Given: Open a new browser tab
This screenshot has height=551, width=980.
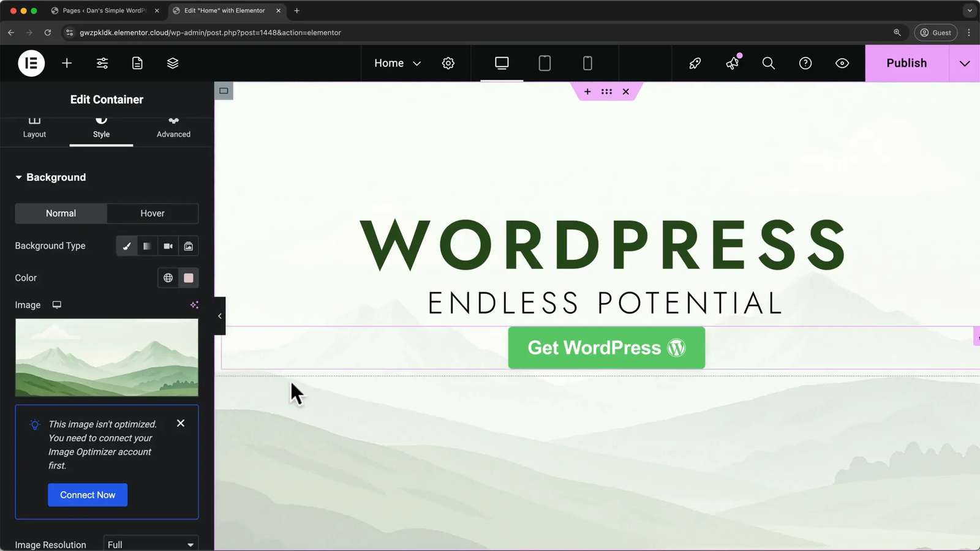Looking at the screenshot, I should coord(297,10).
